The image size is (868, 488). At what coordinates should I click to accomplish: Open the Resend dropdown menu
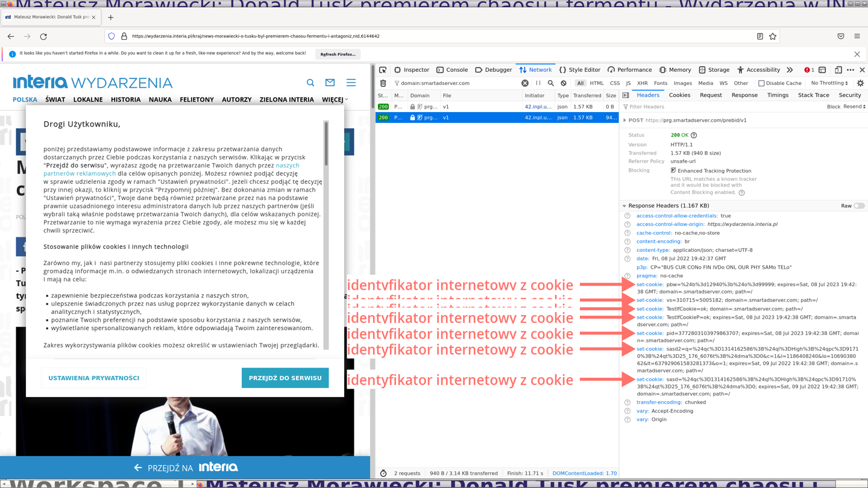point(854,107)
